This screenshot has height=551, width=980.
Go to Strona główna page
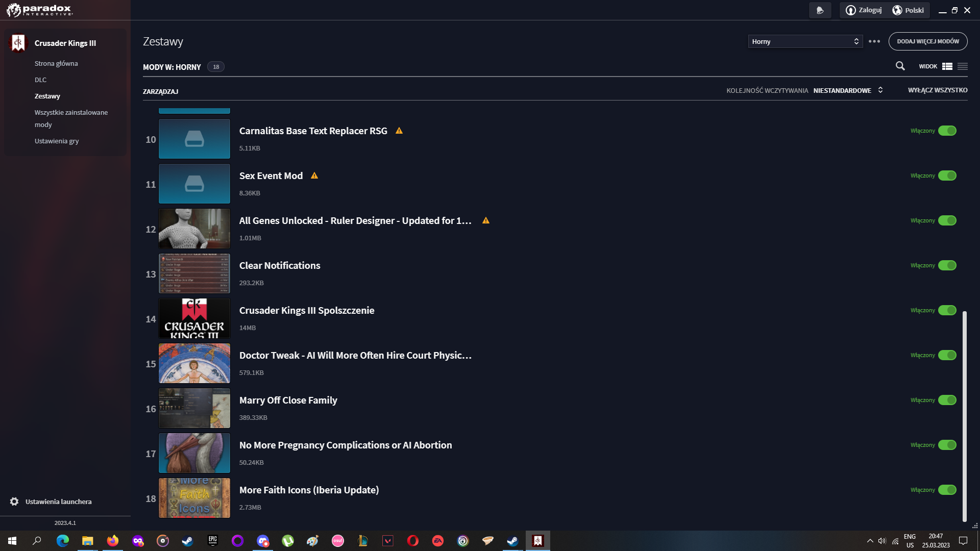(56, 63)
